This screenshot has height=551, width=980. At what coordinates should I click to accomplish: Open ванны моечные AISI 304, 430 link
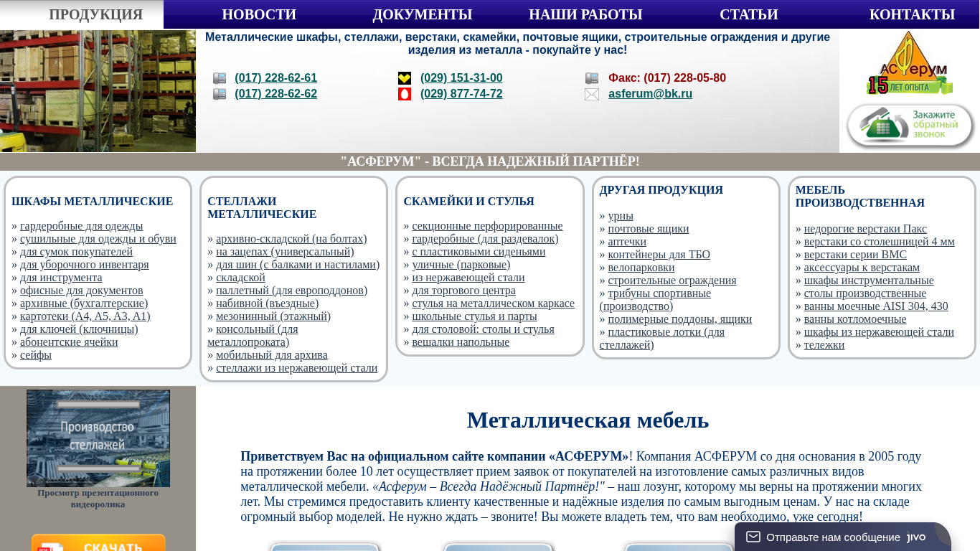coord(876,306)
